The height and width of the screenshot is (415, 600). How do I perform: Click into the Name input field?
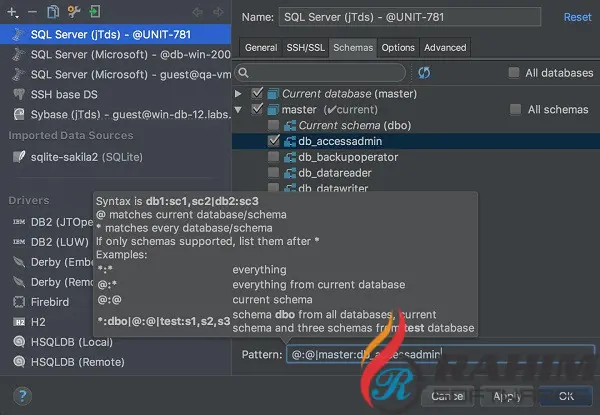(410, 17)
